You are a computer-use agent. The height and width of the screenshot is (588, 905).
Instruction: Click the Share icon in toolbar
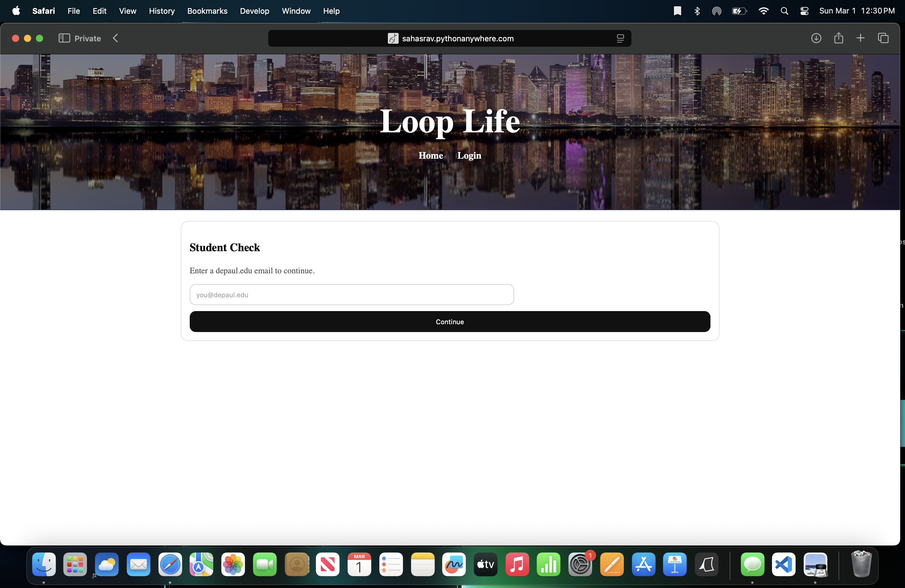(x=839, y=38)
